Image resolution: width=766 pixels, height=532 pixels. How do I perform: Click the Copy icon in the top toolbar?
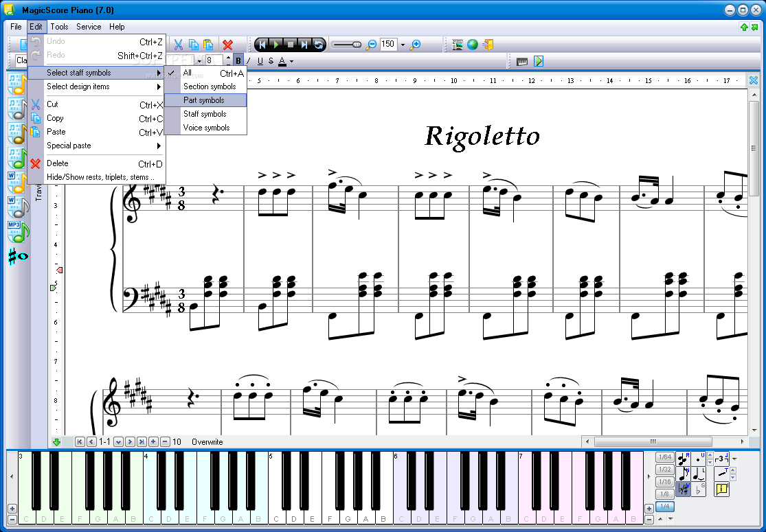194,45
